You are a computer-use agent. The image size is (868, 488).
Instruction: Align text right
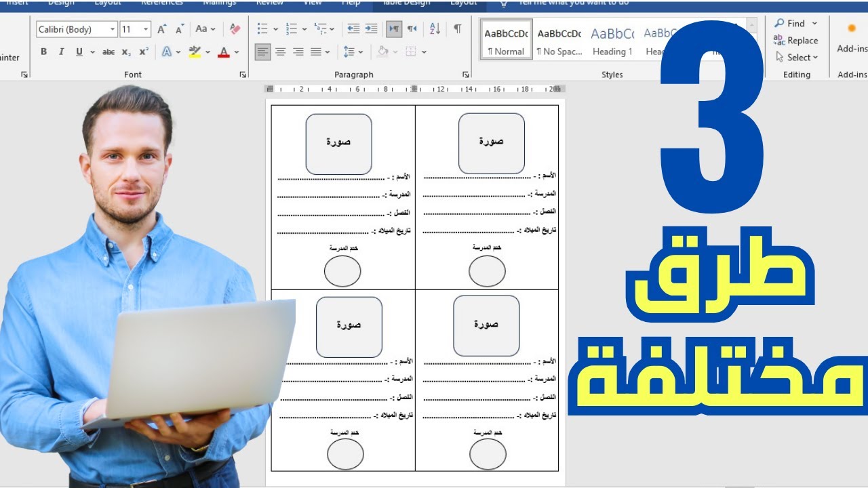[x=298, y=52]
